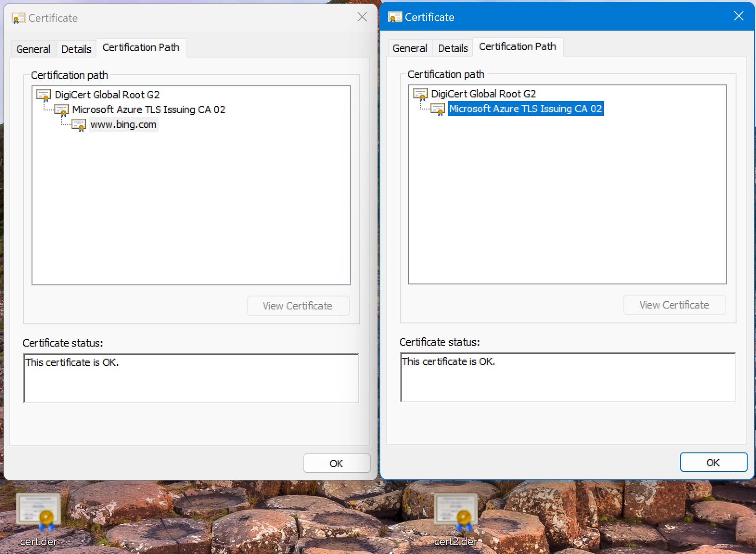756x554 pixels.
Task: Click OK in the left Certificate window
Action: [x=337, y=463]
